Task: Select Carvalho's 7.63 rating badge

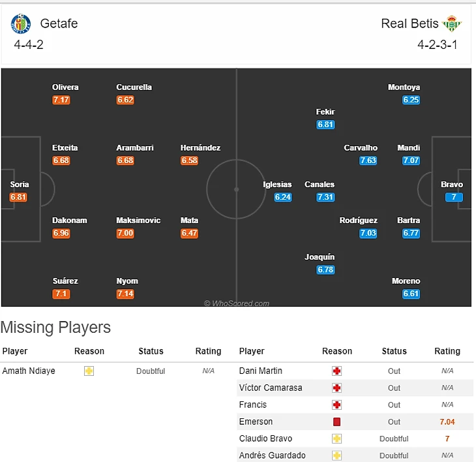Action: (368, 161)
